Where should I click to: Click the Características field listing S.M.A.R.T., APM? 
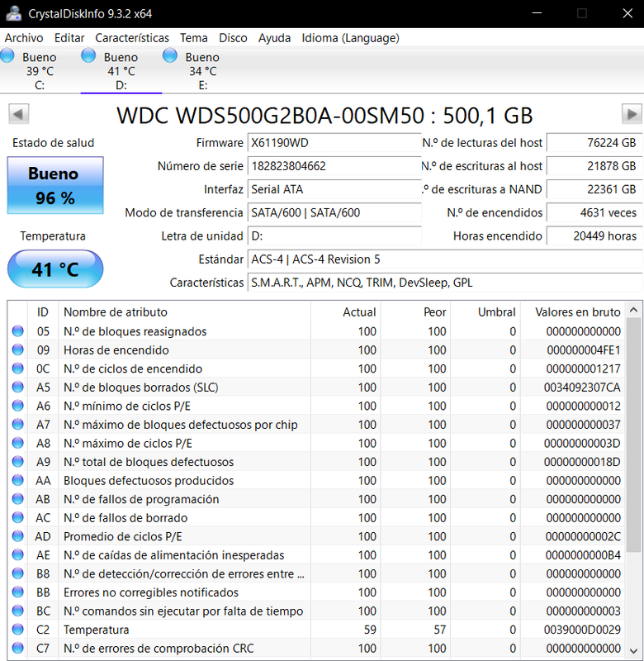click(x=445, y=283)
